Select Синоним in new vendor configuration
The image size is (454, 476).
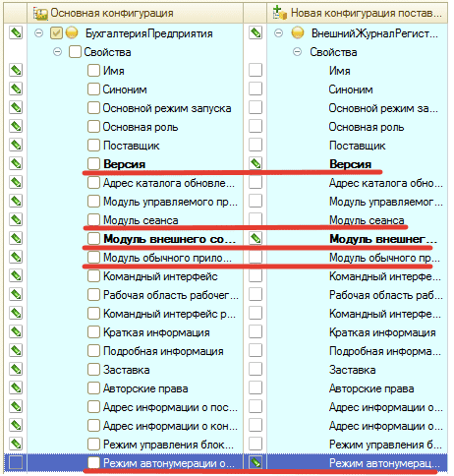pos(351,89)
